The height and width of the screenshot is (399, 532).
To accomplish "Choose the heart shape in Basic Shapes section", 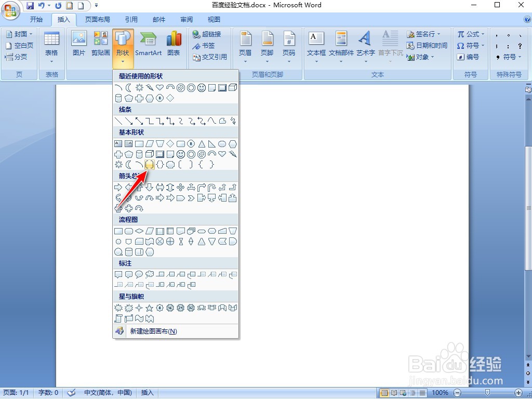I will 222,154.
